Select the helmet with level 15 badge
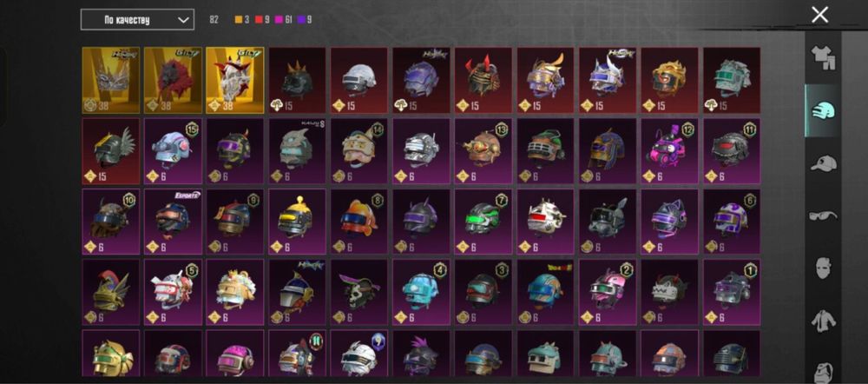This screenshot has width=868, height=384. (x=173, y=150)
